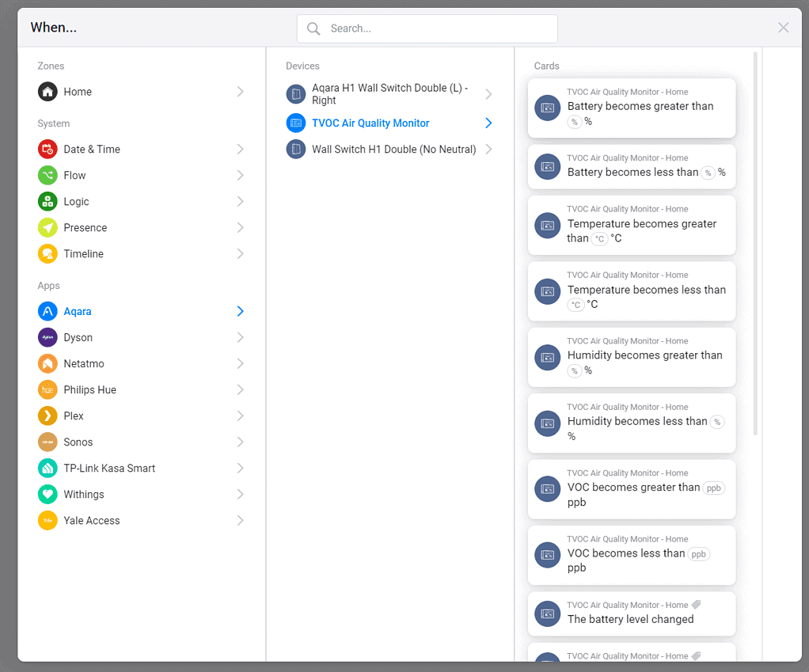Click the Home zone icon

tap(47, 92)
